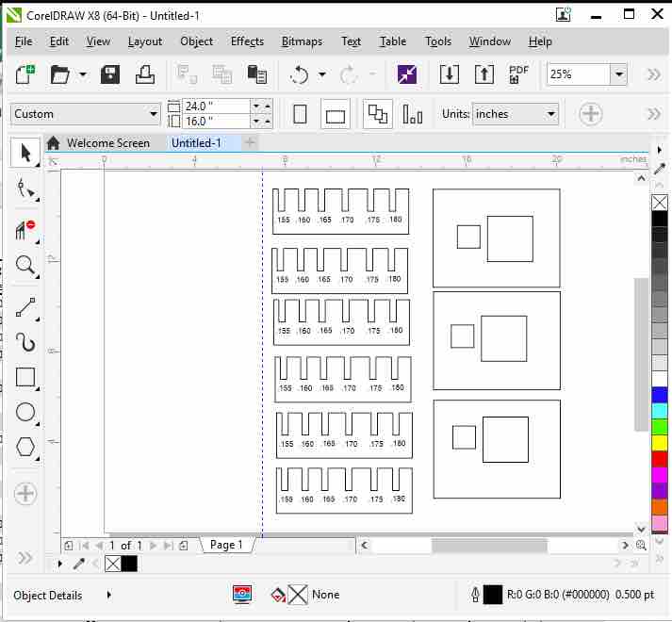Viewport: 672px width, 622px height.
Task: Expand the standard toolbar overflow chevrons
Action: coord(654,74)
